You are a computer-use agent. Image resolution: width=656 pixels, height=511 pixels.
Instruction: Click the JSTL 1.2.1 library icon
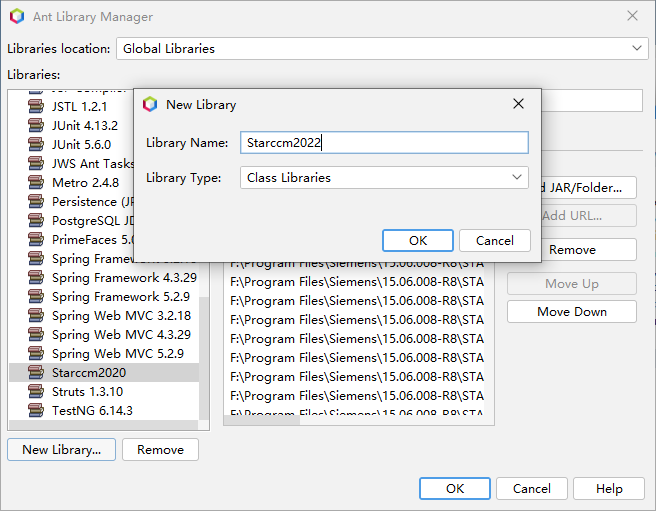(x=36, y=106)
